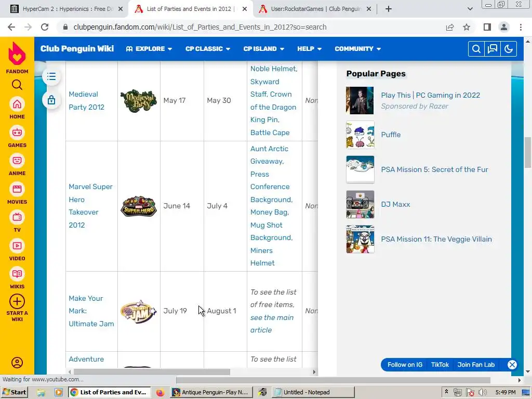This screenshot has height=399, width=532.
Task: Open the user profile icon in sidebar
Action: (x=17, y=362)
